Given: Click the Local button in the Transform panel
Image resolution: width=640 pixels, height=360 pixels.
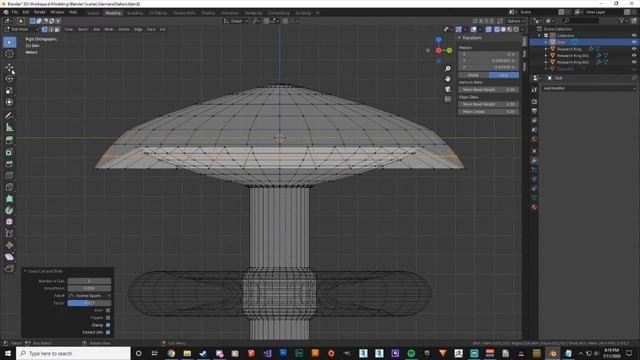Looking at the screenshot, I should tap(504, 75).
